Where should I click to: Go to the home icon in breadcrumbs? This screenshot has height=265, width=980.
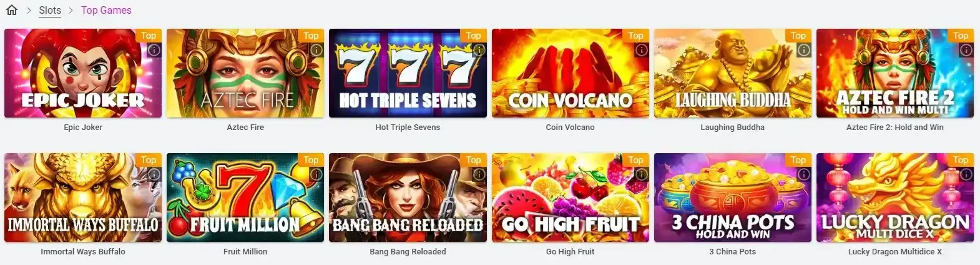[x=11, y=10]
